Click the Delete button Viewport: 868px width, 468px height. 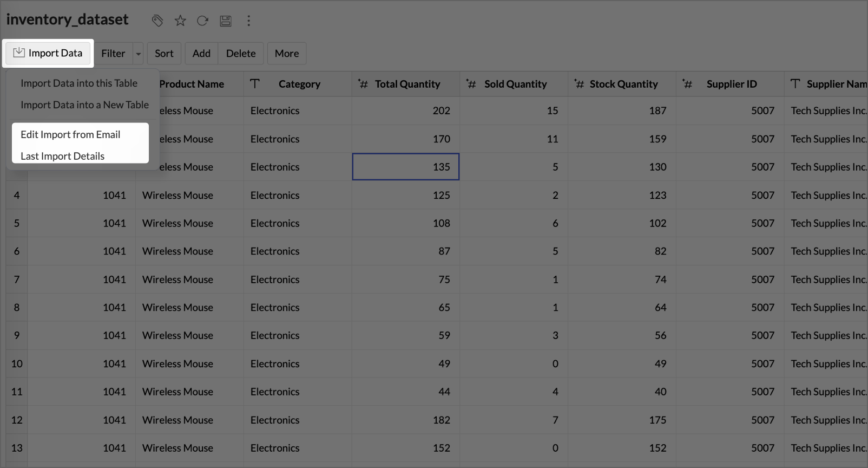coord(241,53)
